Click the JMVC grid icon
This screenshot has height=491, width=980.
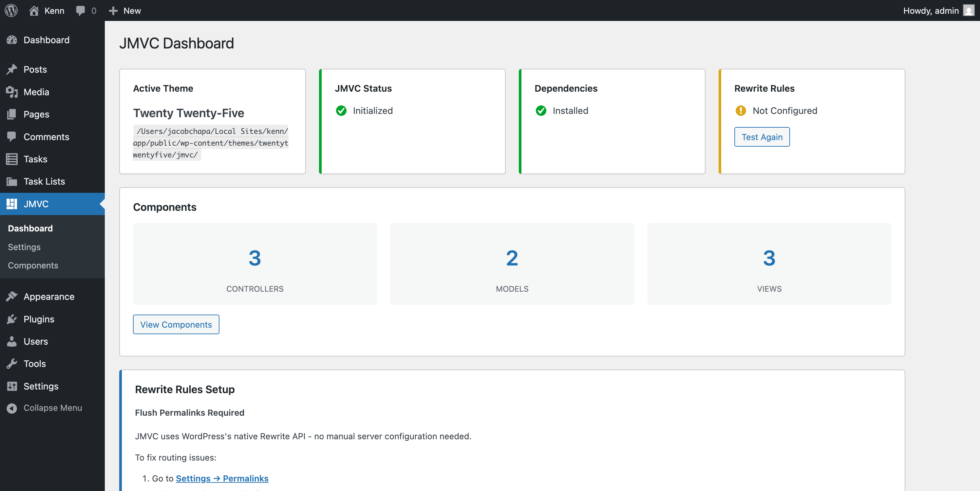tap(12, 204)
